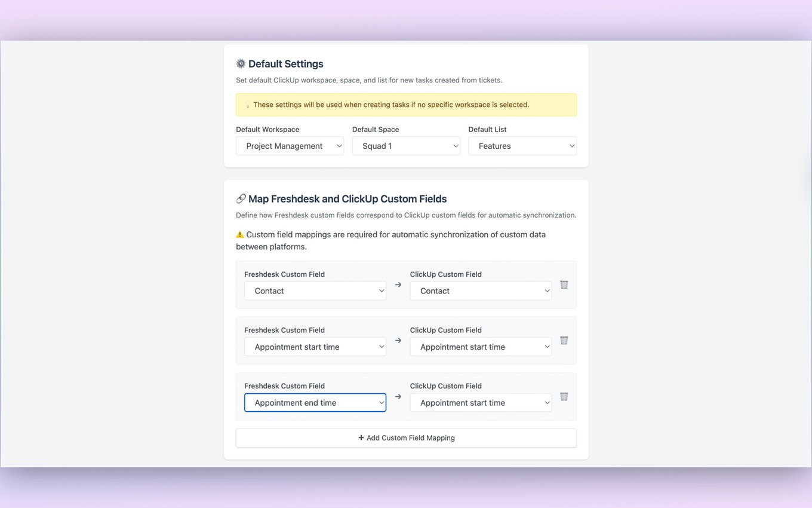Image resolution: width=812 pixels, height=508 pixels.
Task: Click the warning triangle before the mappings message
Action: click(x=239, y=234)
